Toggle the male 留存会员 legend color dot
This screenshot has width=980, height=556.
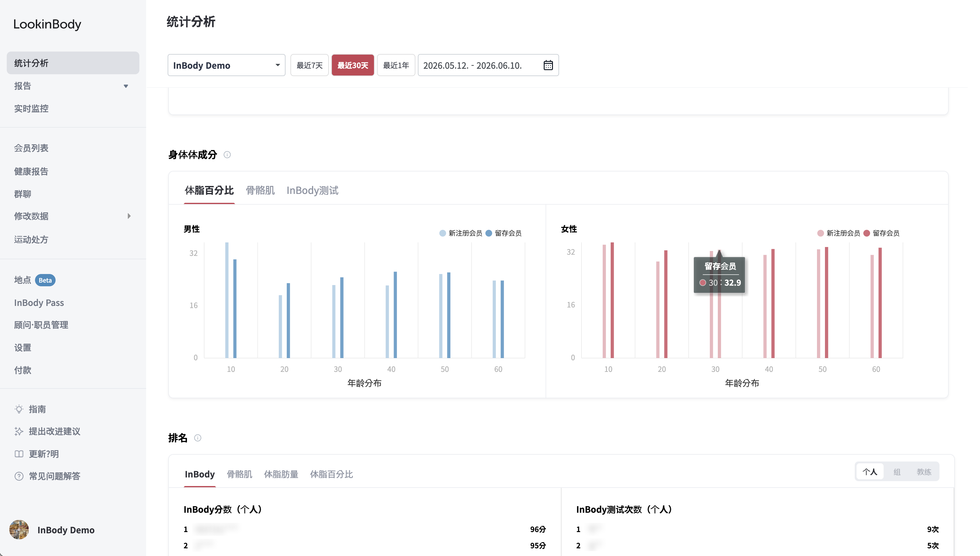tap(489, 233)
